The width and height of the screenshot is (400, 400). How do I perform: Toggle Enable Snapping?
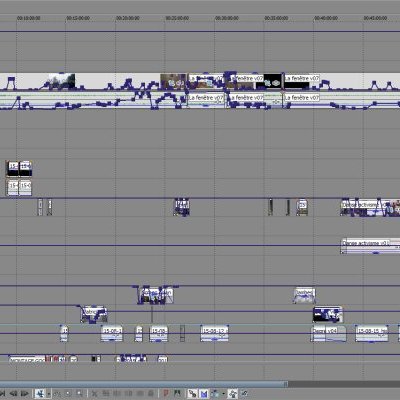(192, 394)
